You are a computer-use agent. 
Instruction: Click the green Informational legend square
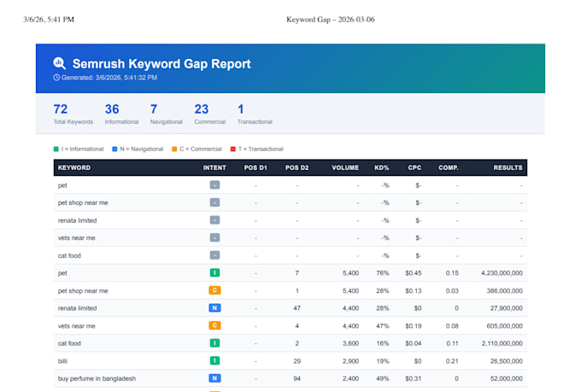click(x=56, y=149)
